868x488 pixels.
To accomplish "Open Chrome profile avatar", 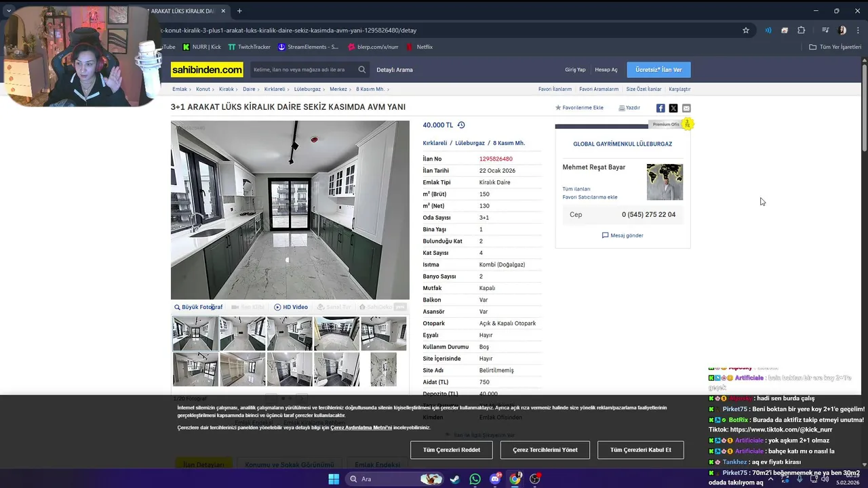I will [842, 30].
